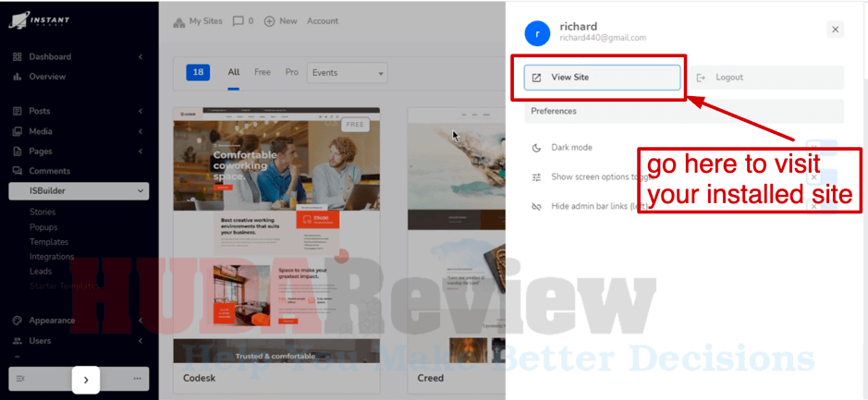Expand the Posts menu chevron
868x400 pixels.
point(141,111)
